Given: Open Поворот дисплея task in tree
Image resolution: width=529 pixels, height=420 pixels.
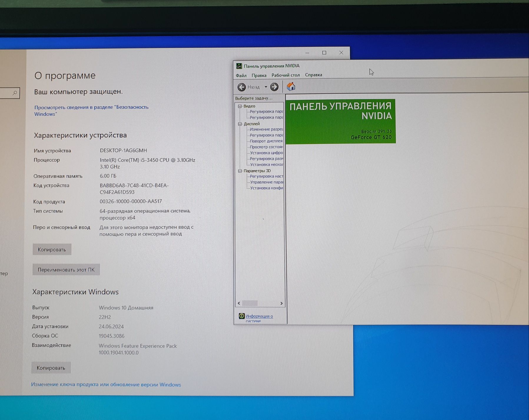Looking at the screenshot, I should (266, 141).
